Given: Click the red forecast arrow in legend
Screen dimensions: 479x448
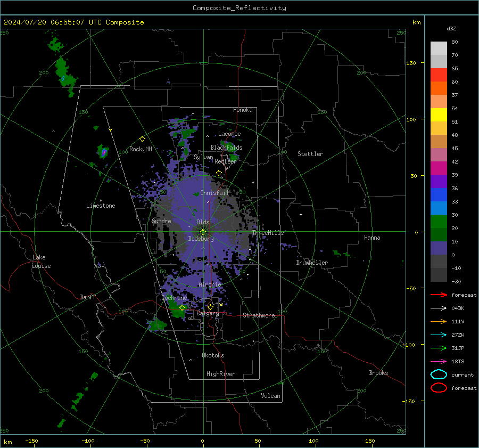Looking at the screenshot, I should 439,295.
